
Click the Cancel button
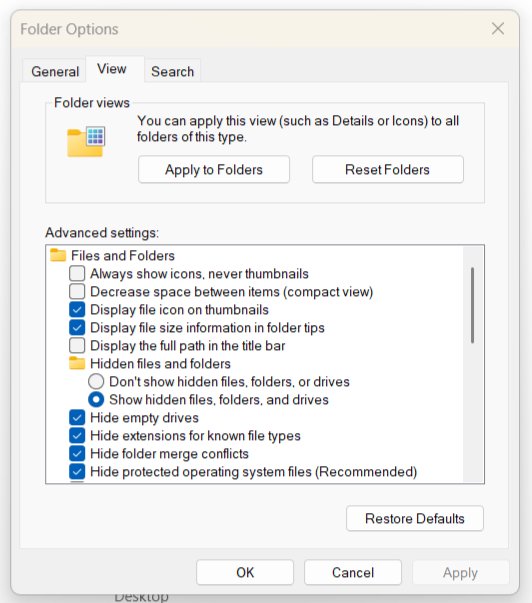pyautogui.click(x=353, y=572)
